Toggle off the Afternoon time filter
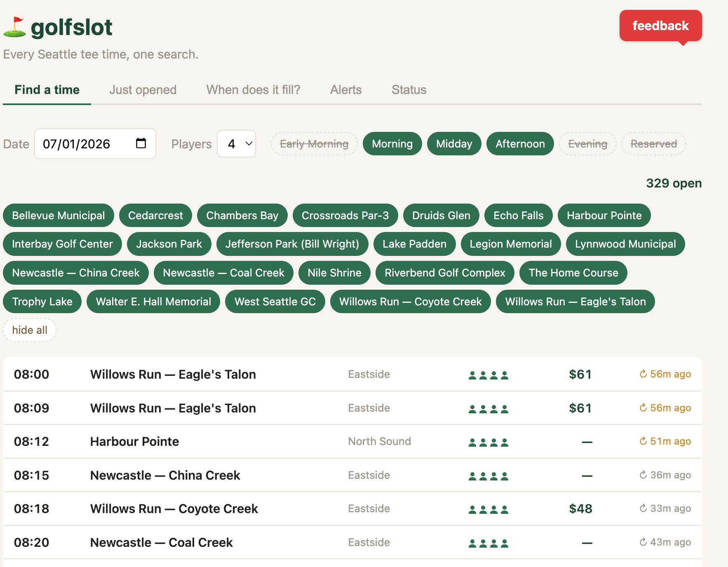Viewport: 728px width, 567px height. click(520, 144)
